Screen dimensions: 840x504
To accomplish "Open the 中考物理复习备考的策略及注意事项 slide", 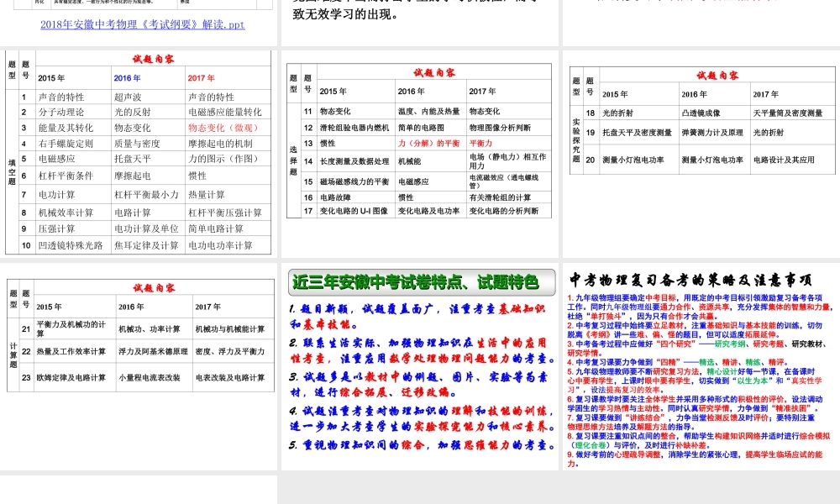I will pyautogui.click(x=701, y=366).
